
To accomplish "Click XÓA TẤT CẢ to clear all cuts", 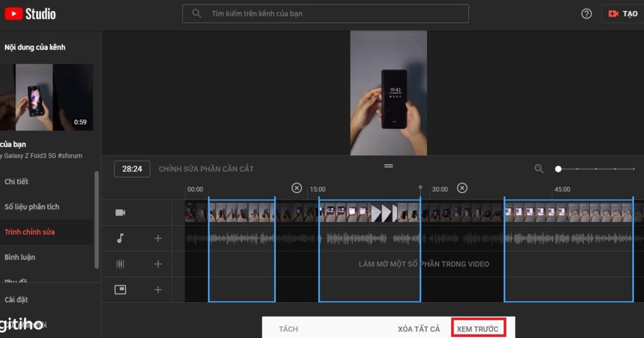I will tap(419, 329).
